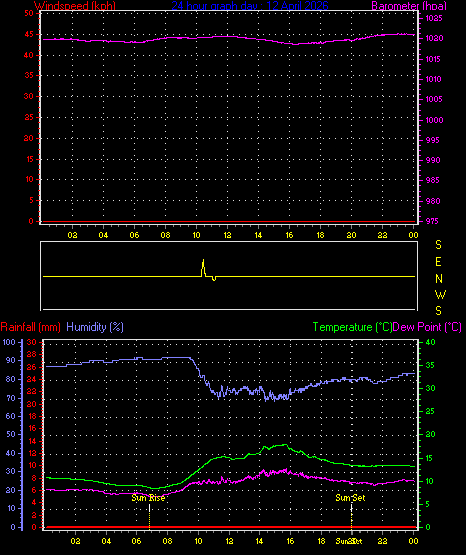
Task: Click the 15 value on windspeed axis
Action: point(29,159)
